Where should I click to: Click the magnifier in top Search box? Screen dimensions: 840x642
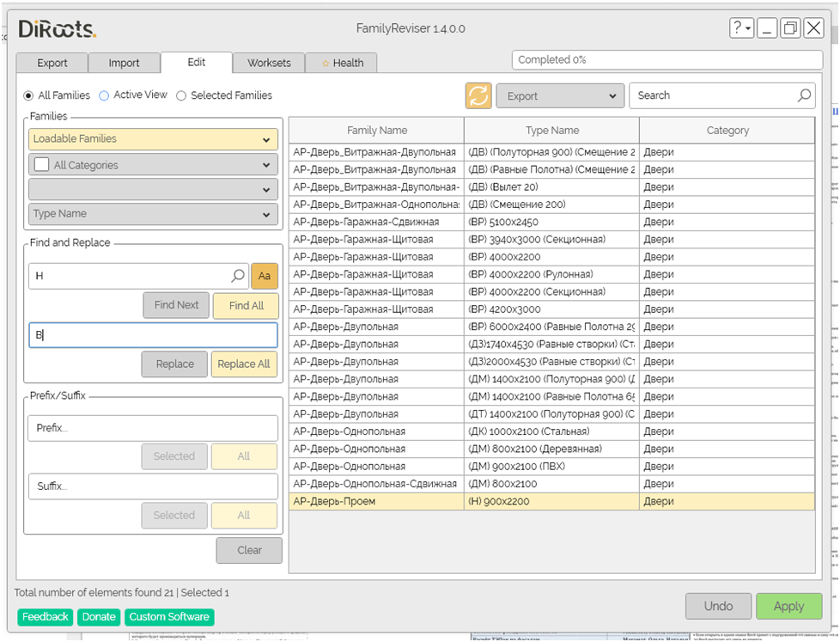pyautogui.click(x=804, y=95)
